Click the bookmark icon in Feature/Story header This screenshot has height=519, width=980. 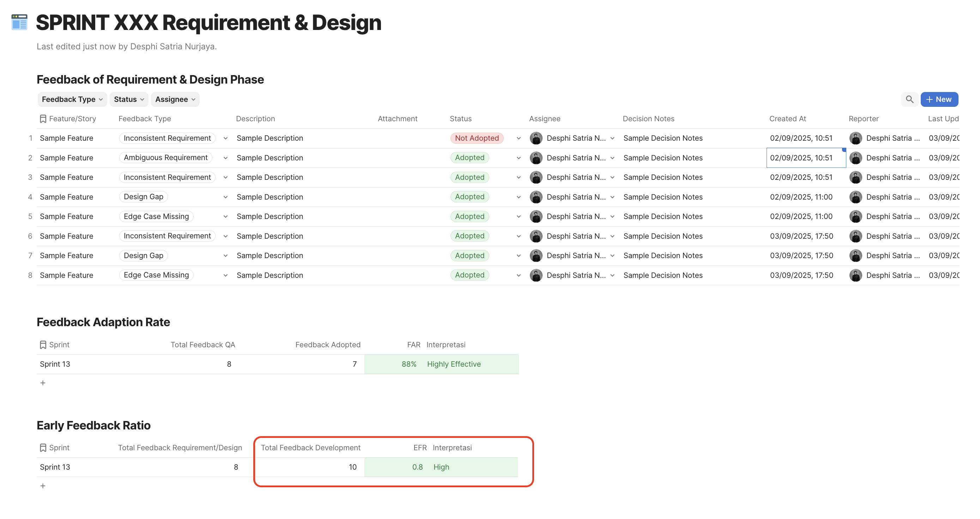coord(43,118)
